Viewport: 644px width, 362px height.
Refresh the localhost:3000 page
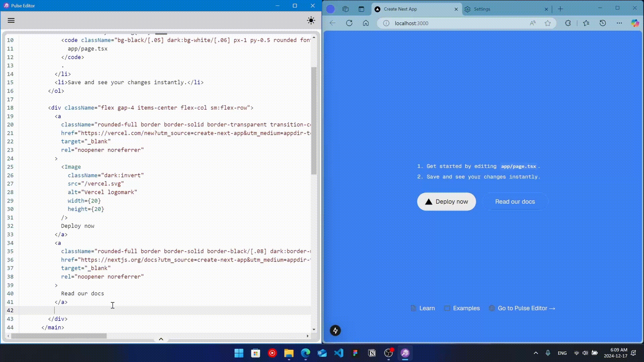click(x=349, y=23)
